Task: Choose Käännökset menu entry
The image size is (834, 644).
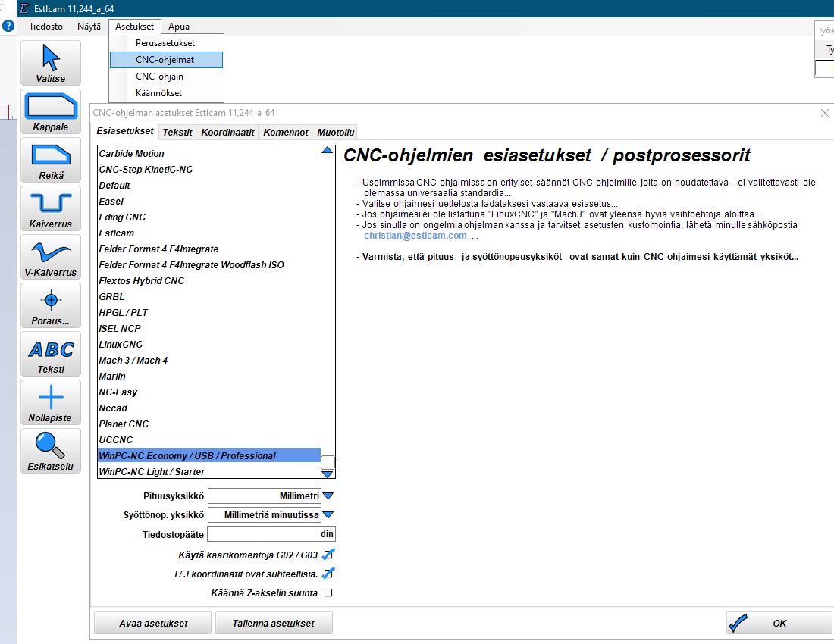Action: tap(167, 93)
